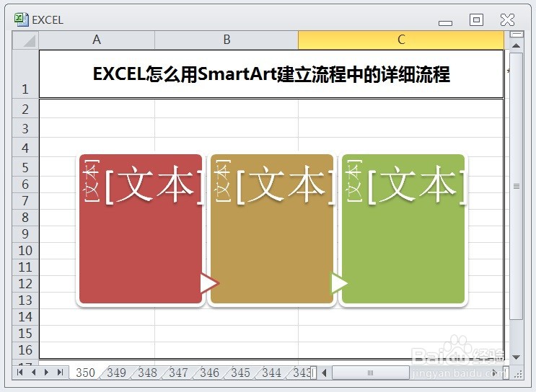This screenshot has width=536, height=392.
Task: Click large [文本] in tan box
Action: click(x=286, y=185)
